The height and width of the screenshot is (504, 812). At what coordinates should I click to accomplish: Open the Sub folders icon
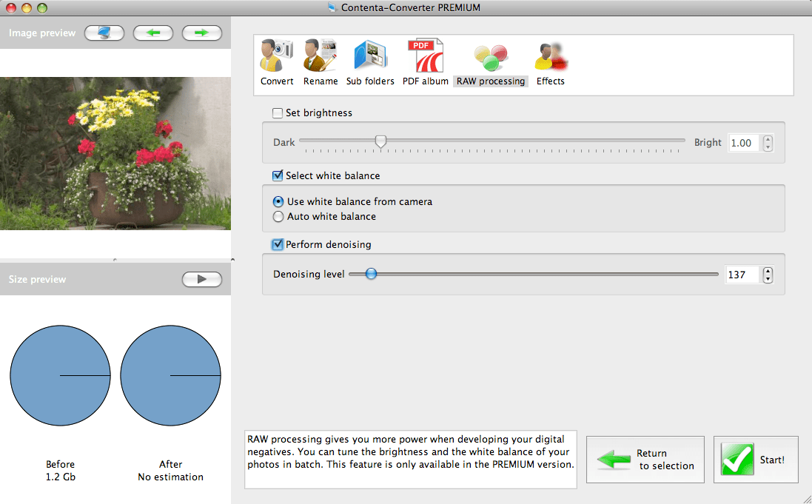click(370, 56)
